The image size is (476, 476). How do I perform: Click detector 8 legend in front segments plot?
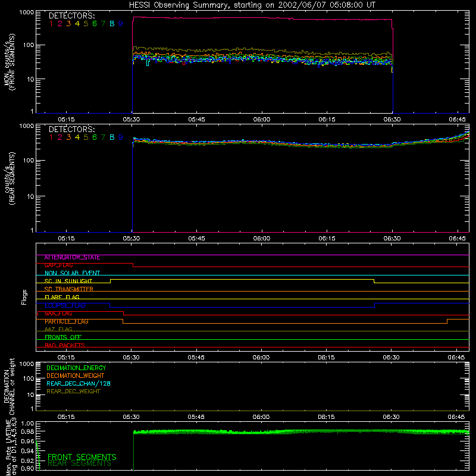coord(112,24)
